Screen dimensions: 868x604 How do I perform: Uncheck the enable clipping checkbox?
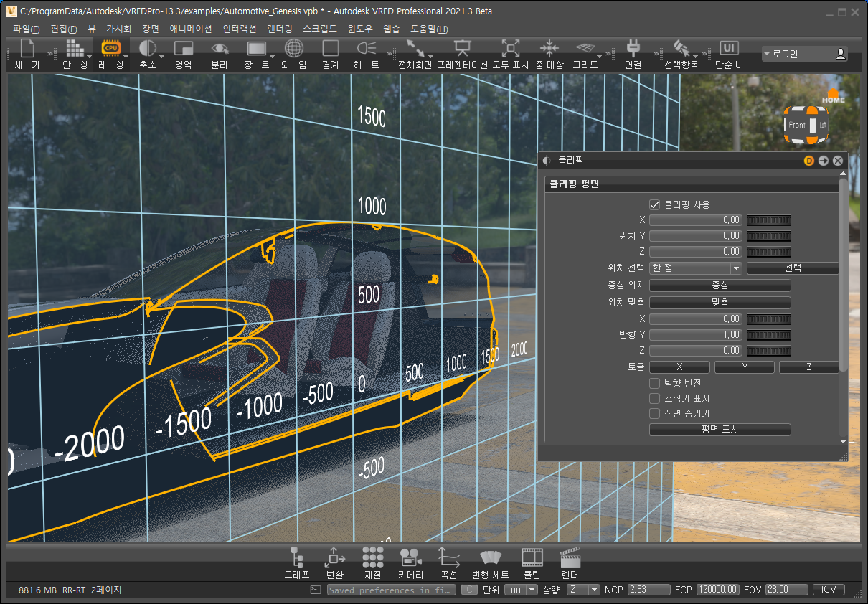[654, 204]
